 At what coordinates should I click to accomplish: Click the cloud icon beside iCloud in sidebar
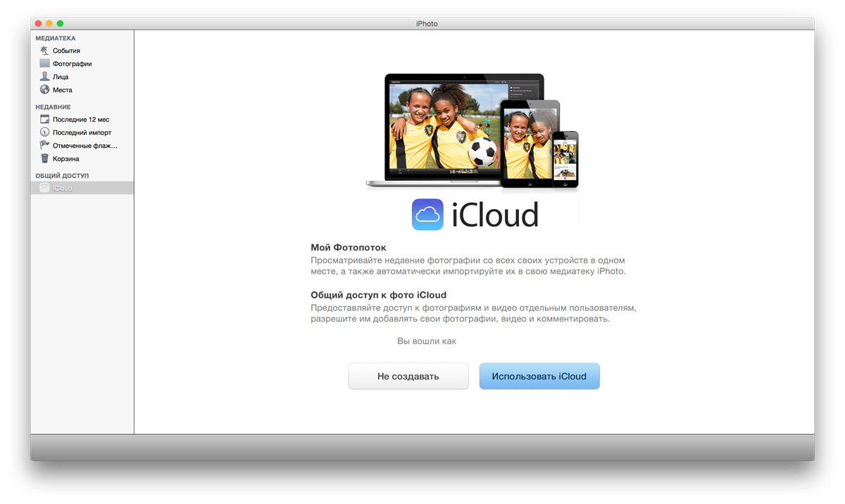[44, 189]
